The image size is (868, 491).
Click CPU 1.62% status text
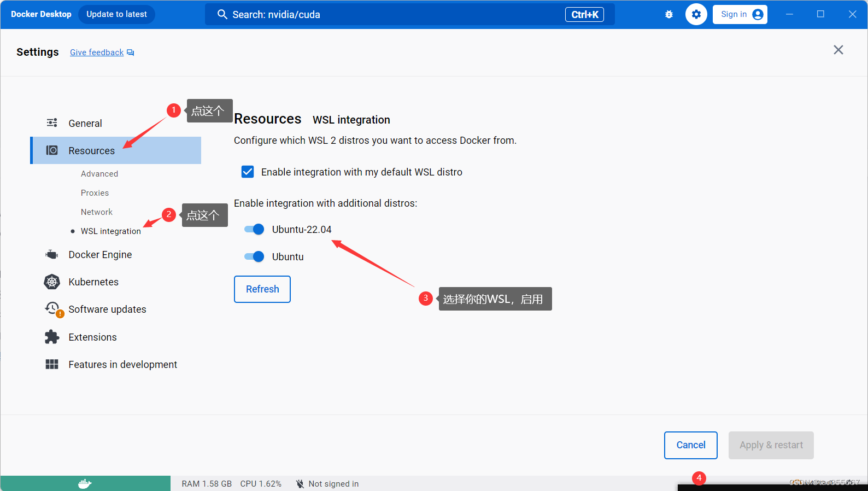pos(261,484)
